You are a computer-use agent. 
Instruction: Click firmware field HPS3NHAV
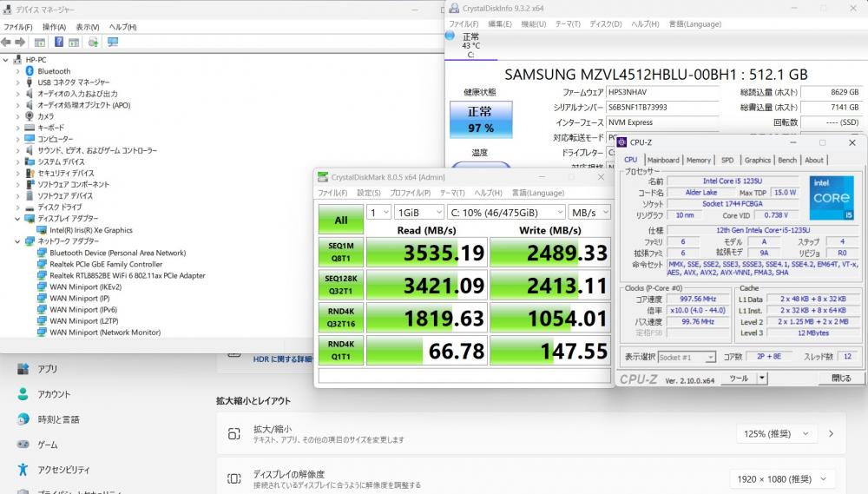click(x=662, y=93)
